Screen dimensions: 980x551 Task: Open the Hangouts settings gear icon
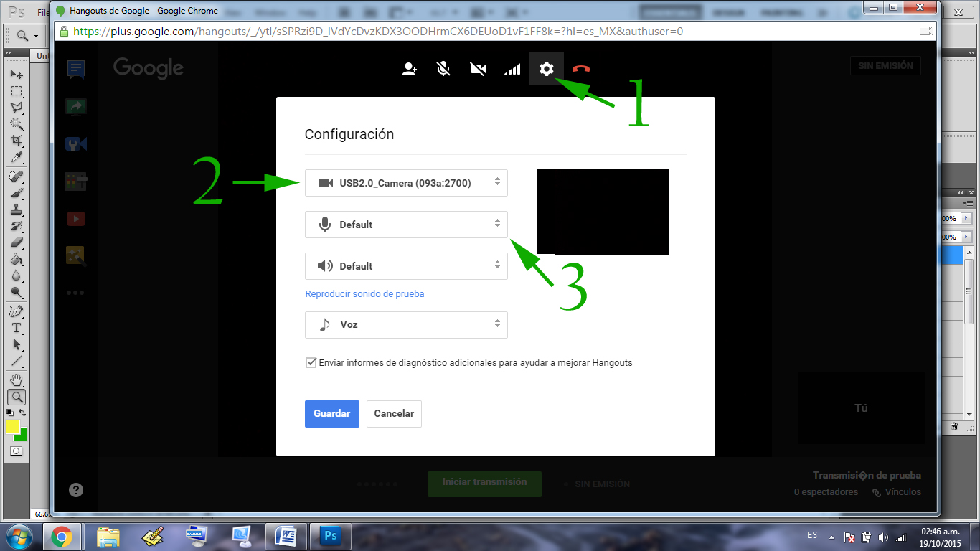coord(547,69)
